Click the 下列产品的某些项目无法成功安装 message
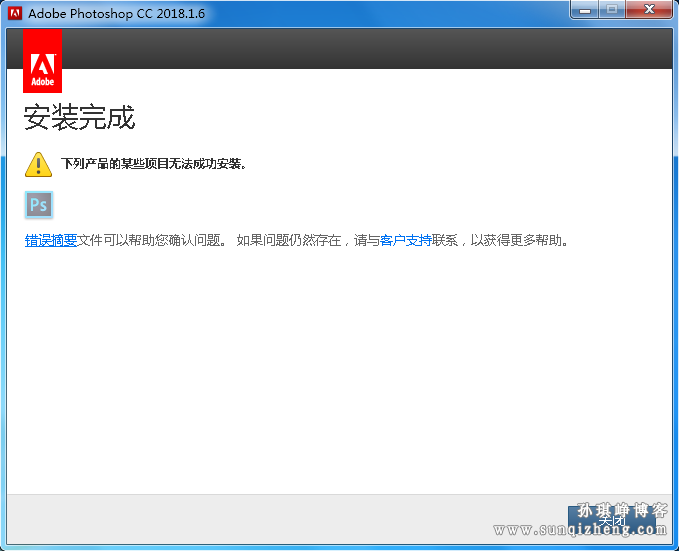This screenshot has width=679, height=551. tap(154, 164)
